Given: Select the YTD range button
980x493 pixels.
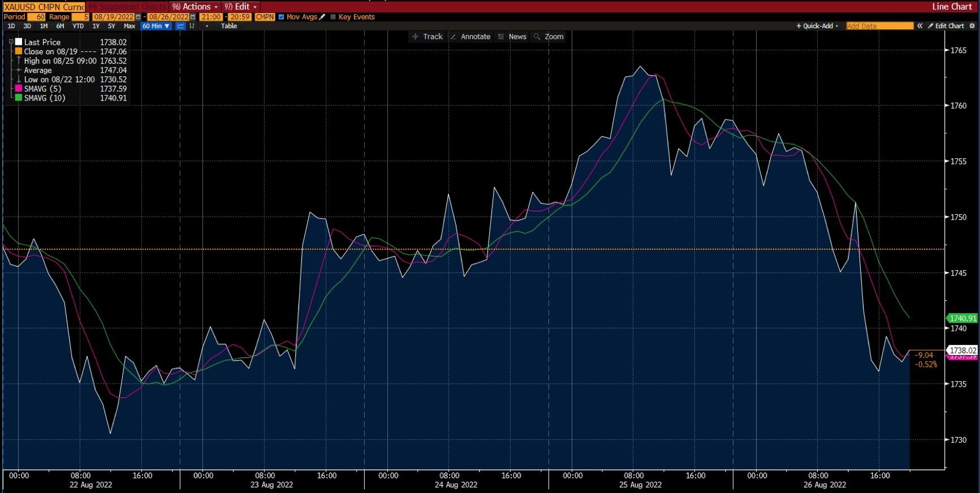Looking at the screenshot, I should pos(78,26).
